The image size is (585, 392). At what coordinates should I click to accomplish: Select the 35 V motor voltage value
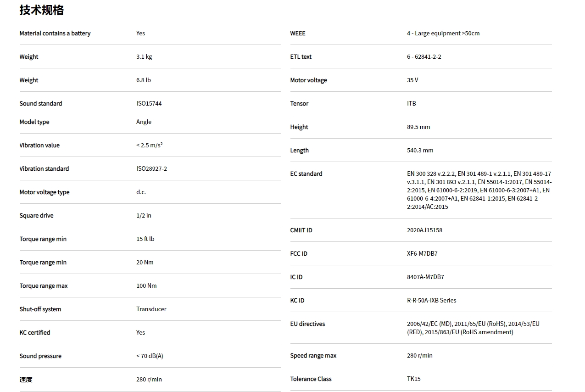click(412, 80)
